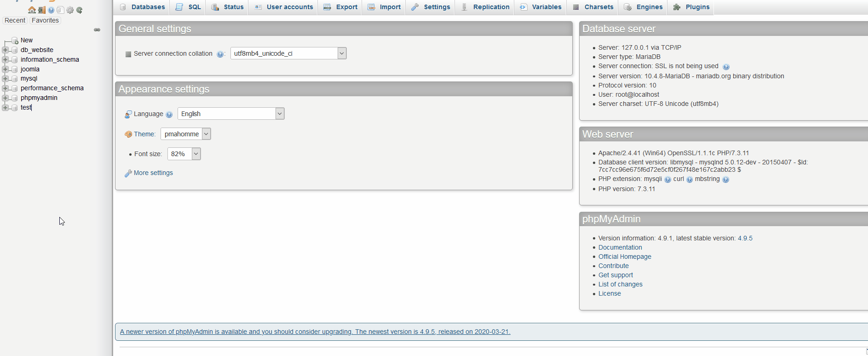Open the Import tab

point(384,7)
